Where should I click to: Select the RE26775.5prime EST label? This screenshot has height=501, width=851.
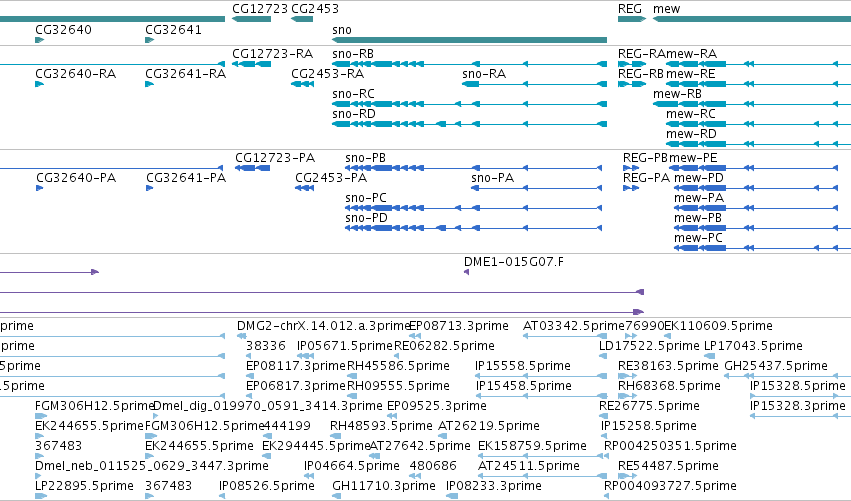(649, 407)
